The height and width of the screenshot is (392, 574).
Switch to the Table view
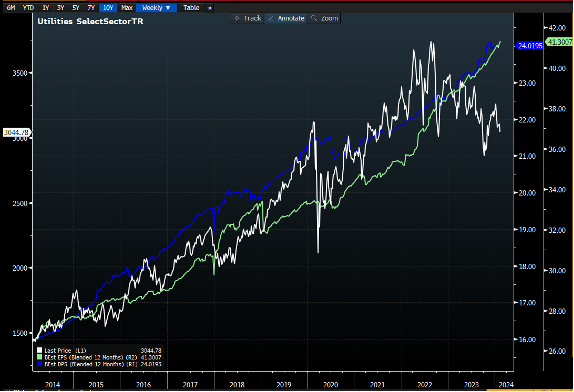191,8
